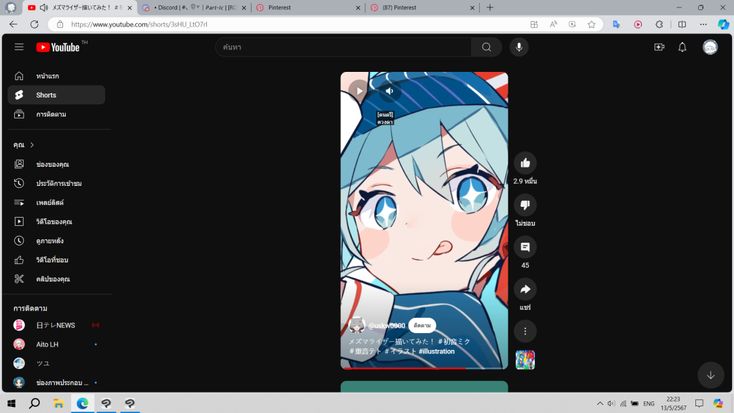The image size is (734, 413).
Task: Go to YouTube home via logo
Action: pyautogui.click(x=58, y=47)
